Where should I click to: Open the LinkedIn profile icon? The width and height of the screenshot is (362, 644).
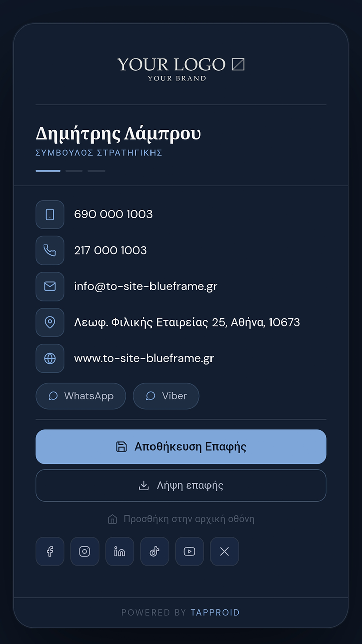point(120,551)
